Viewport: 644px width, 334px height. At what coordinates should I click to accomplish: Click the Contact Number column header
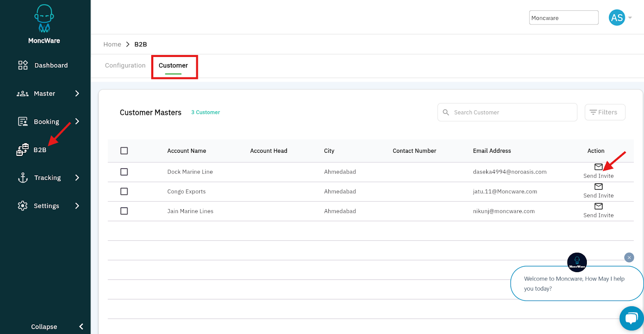point(414,151)
